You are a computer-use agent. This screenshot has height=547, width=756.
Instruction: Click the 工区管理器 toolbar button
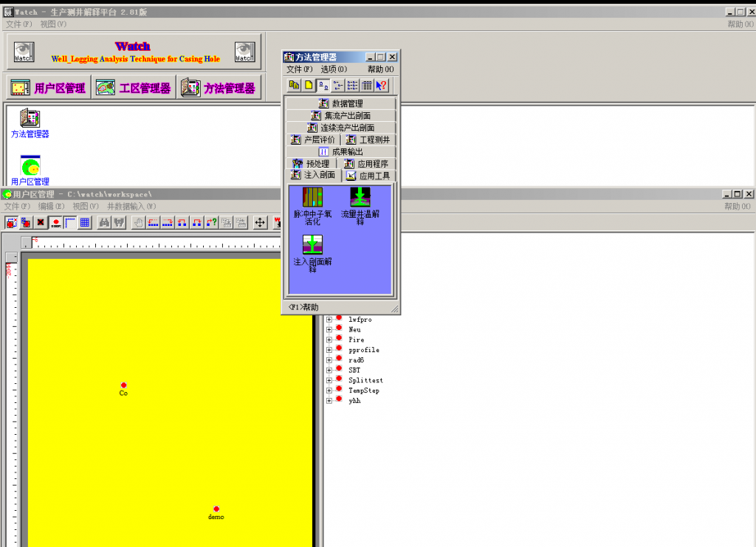pos(134,88)
